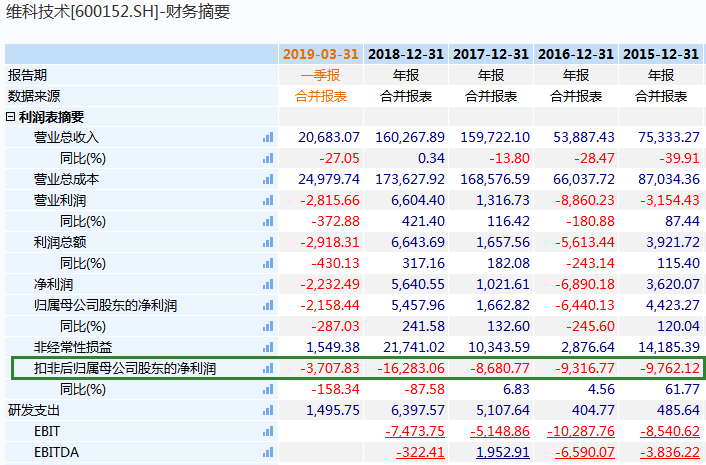Select net profit value 5,640.55
This screenshot has width=706, height=465.
click(418, 284)
